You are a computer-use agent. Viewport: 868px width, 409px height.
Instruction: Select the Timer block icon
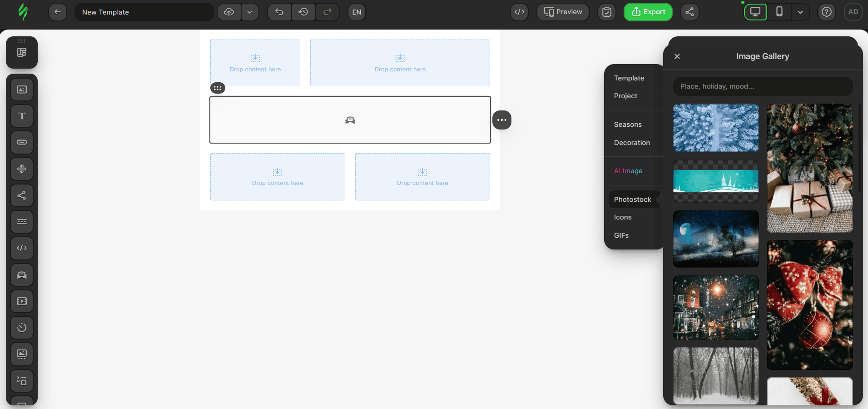pyautogui.click(x=22, y=328)
